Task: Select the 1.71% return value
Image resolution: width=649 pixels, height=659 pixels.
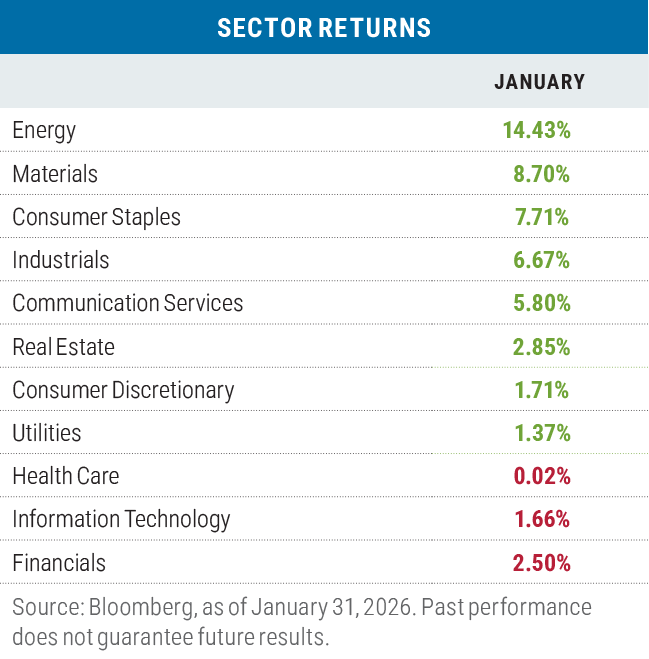Action: pos(541,390)
